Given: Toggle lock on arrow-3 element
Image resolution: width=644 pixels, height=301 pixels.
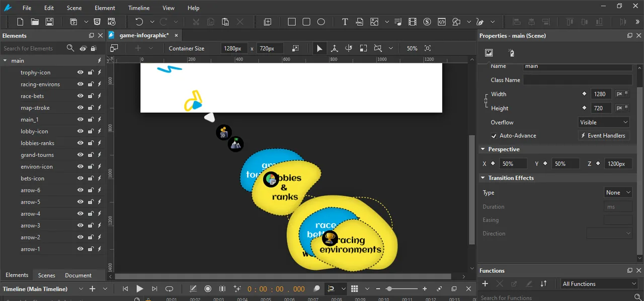Looking at the screenshot, I should tap(91, 226).
